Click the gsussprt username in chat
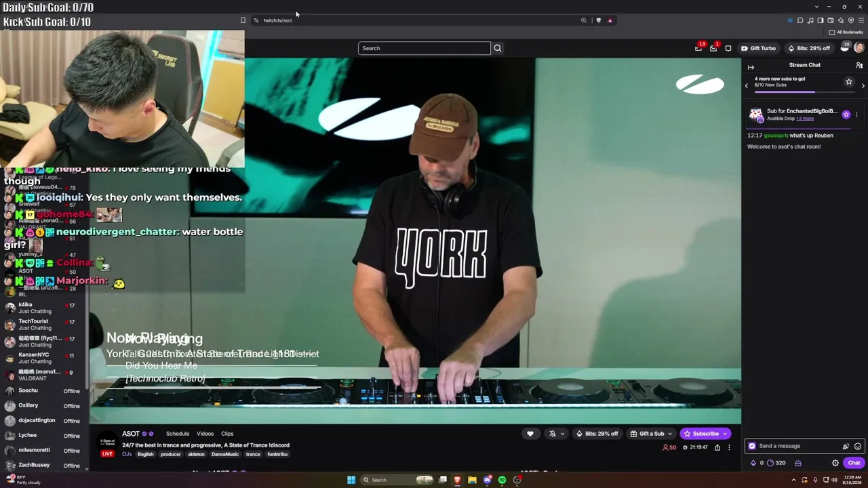Viewport: 868px width, 488px height. (775, 136)
